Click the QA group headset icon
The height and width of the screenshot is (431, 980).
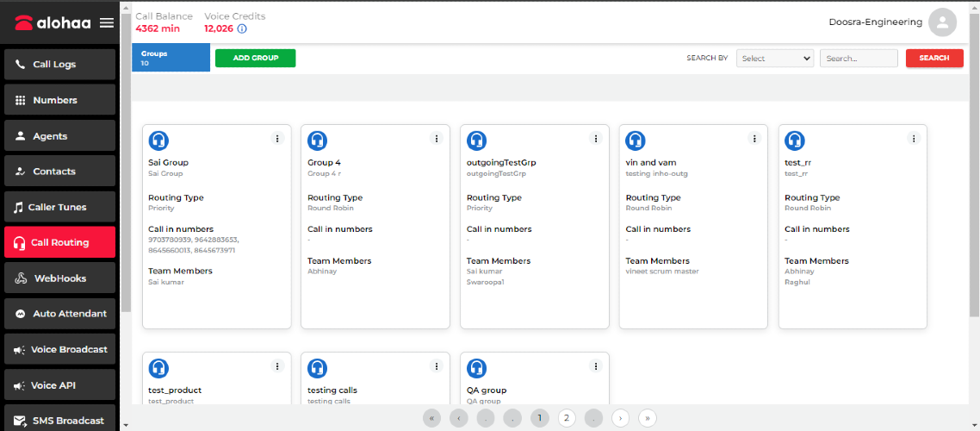pyautogui.click(x=477, y=368)
